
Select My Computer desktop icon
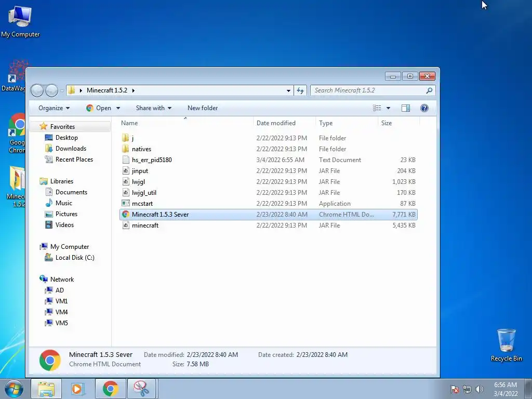pos(20,21)
